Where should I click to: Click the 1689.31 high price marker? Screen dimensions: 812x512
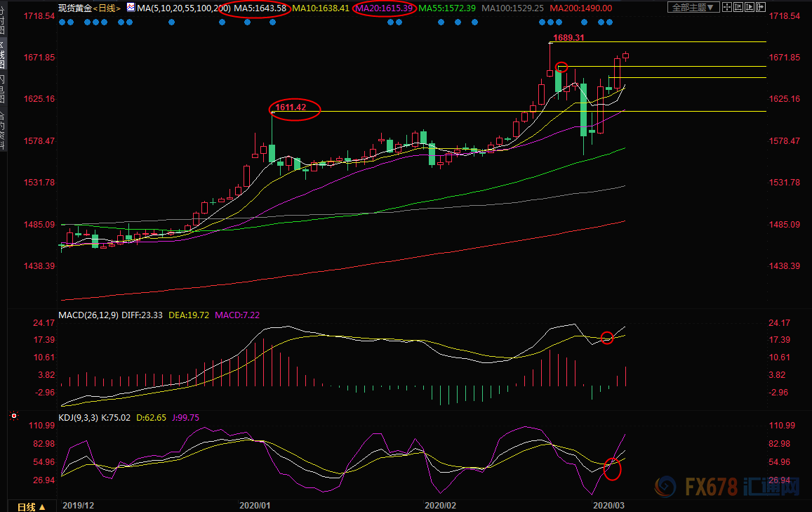point(569,37)
